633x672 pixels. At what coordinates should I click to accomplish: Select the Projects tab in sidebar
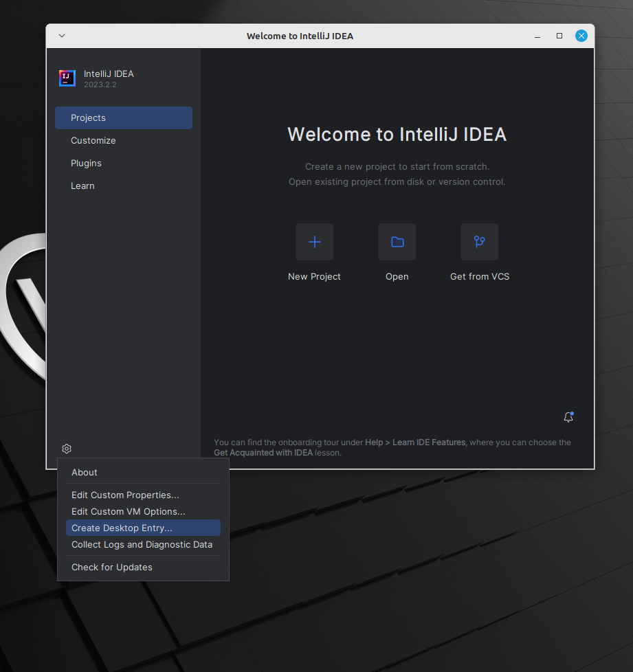point(124,118)
